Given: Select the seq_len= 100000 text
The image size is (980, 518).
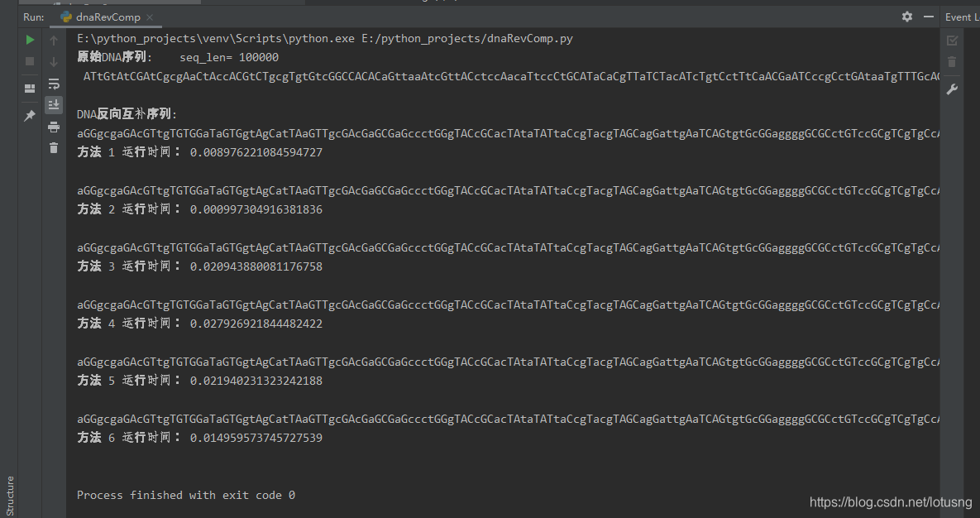Looking at the screenshot, I should tap(229, 58).
